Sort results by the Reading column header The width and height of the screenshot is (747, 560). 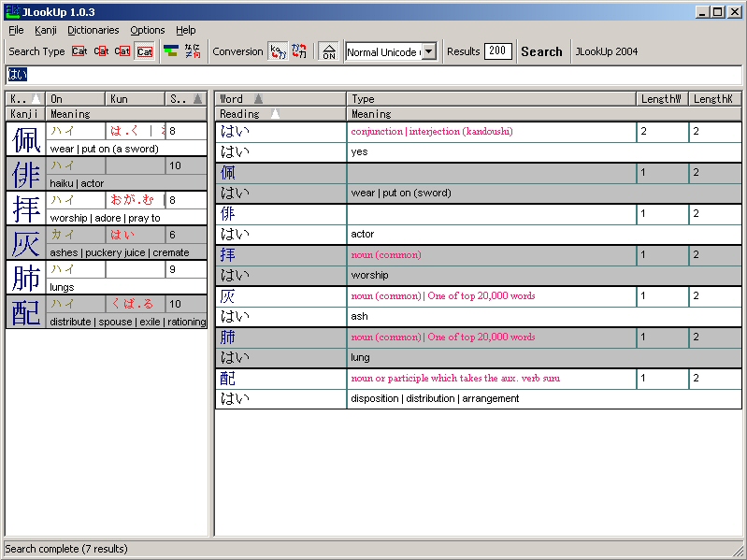pyautogui.click(x=280, y=114)
